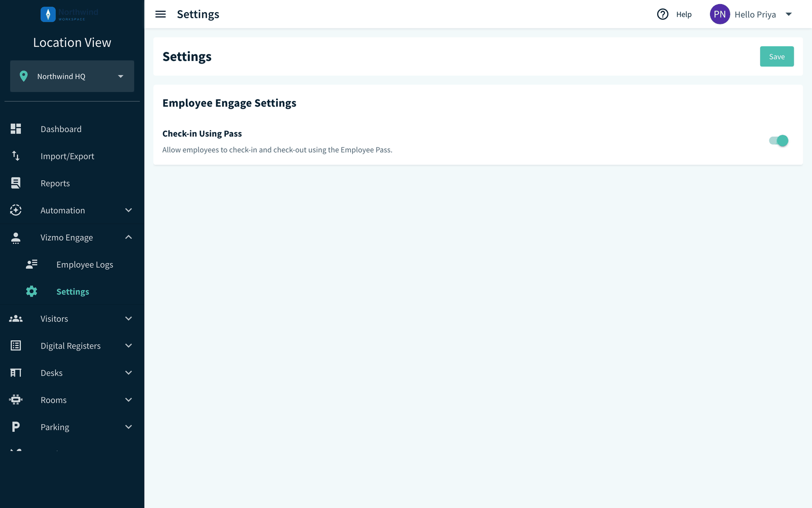Click the Digital Registers icon
This screenshot has width=812, height=508.
point(16,345)
